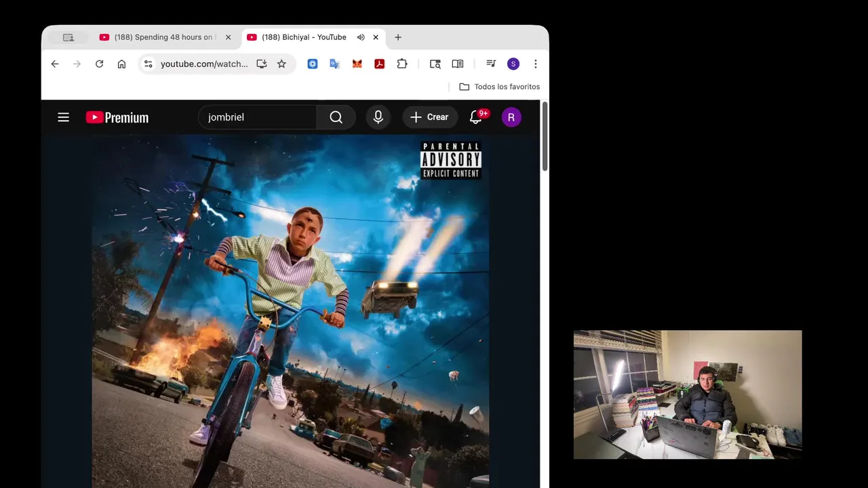Mute the Bichiyal tab audio icon
Viewport: 868px width, 488px height.
361,37
